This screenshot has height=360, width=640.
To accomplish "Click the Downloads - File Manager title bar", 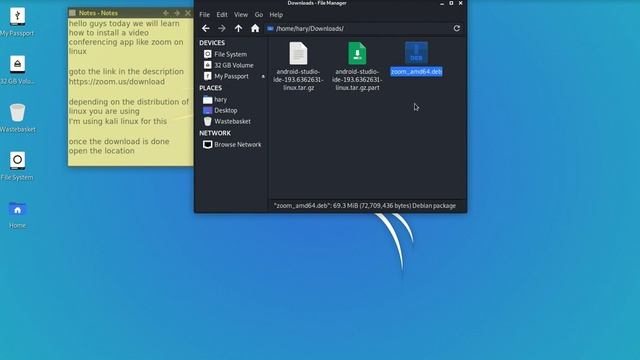I will [317, 3].
